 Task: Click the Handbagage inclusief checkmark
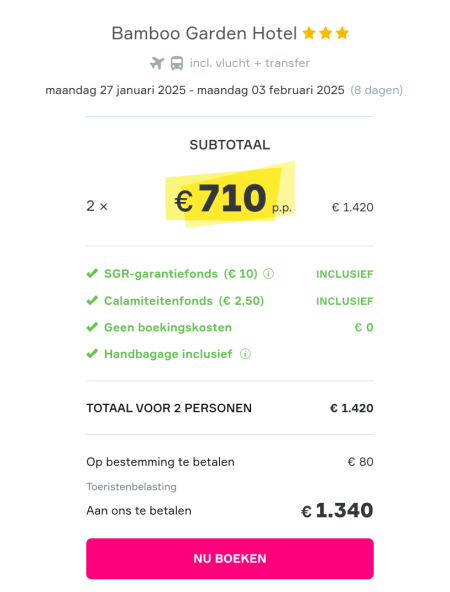click(x=92, y=354)
